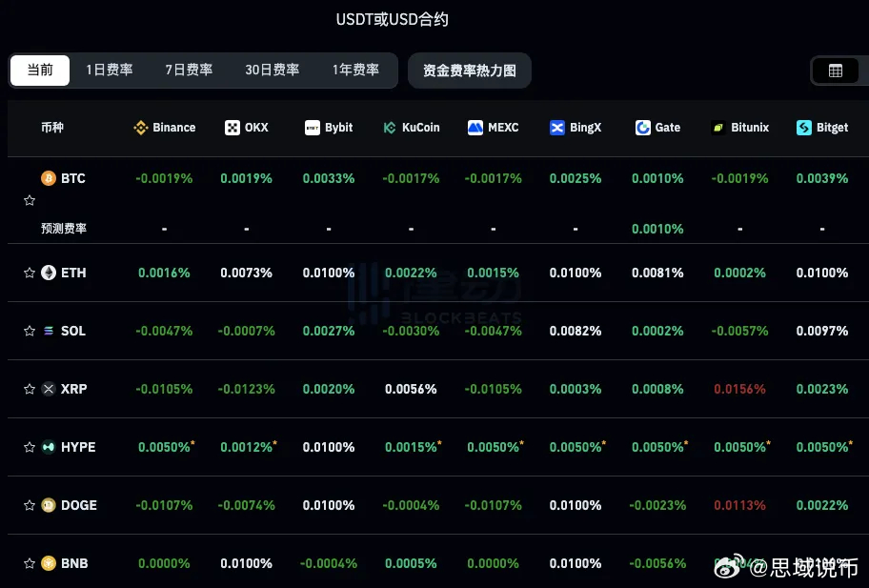Click the MEXC exchange logo
Viewport: 869px width, 588px height.
(474, 127)
